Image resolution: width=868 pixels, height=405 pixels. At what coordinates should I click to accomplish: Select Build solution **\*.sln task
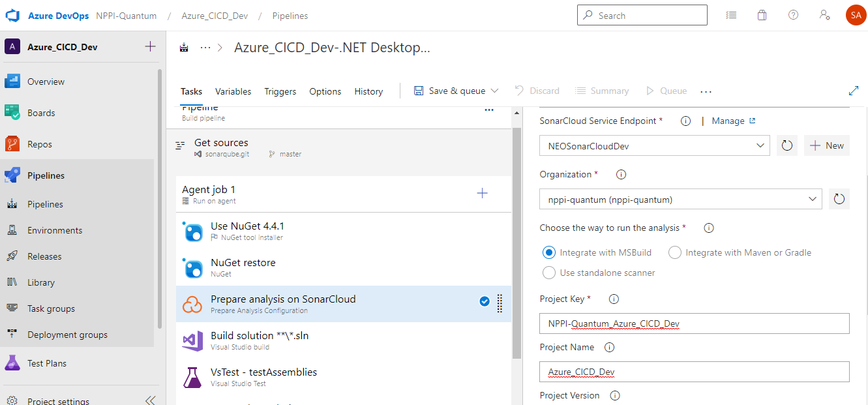(x=344, y=340)
